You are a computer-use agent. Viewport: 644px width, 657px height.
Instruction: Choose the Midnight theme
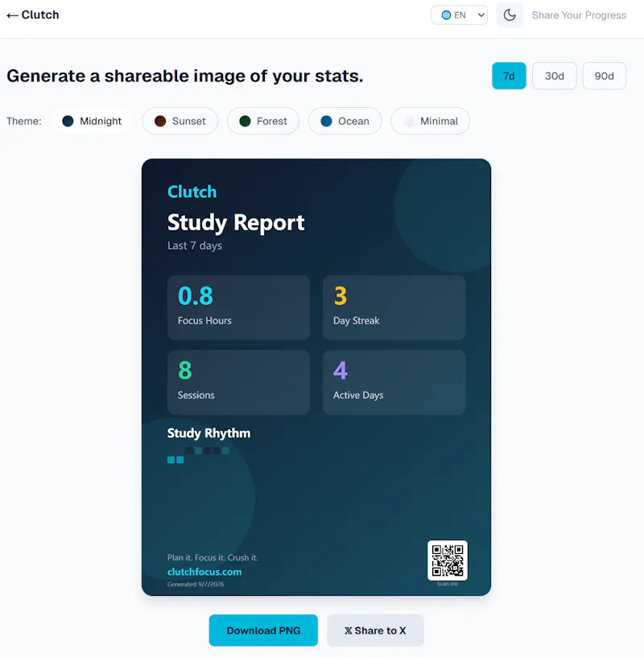(x=92, y=121)
